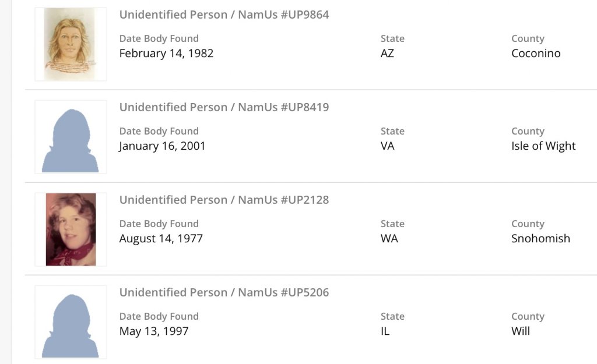Open Unidentified Person / NamUs #UP9864 link
This screenshot has width=597, height=364.
click(224, 15)
